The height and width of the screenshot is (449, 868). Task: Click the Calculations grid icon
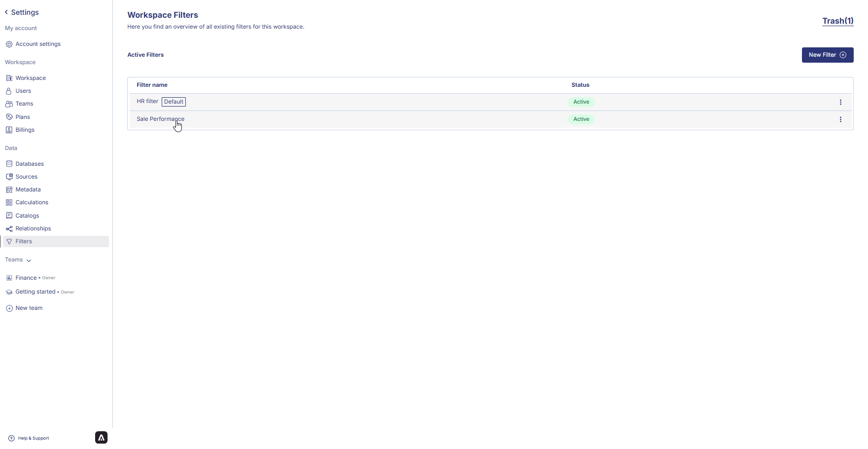[x=9, y=202]
